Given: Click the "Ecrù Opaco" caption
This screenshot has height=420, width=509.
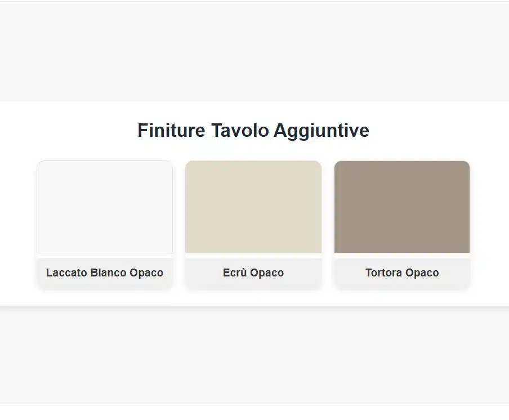Looking at the screenshot, I should (253, 272).
